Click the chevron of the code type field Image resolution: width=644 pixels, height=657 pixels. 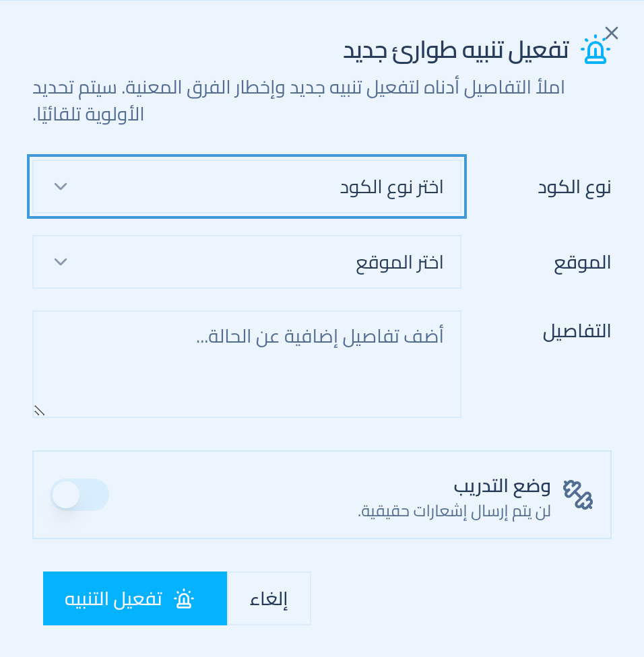tap(60, 186)
